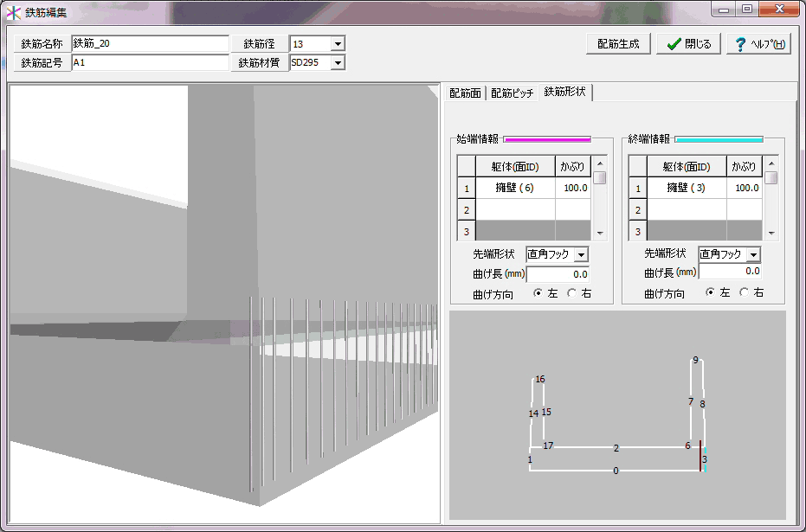
Task: Click the dark red edge 3 line in diagram
Action: coord(700,456)
